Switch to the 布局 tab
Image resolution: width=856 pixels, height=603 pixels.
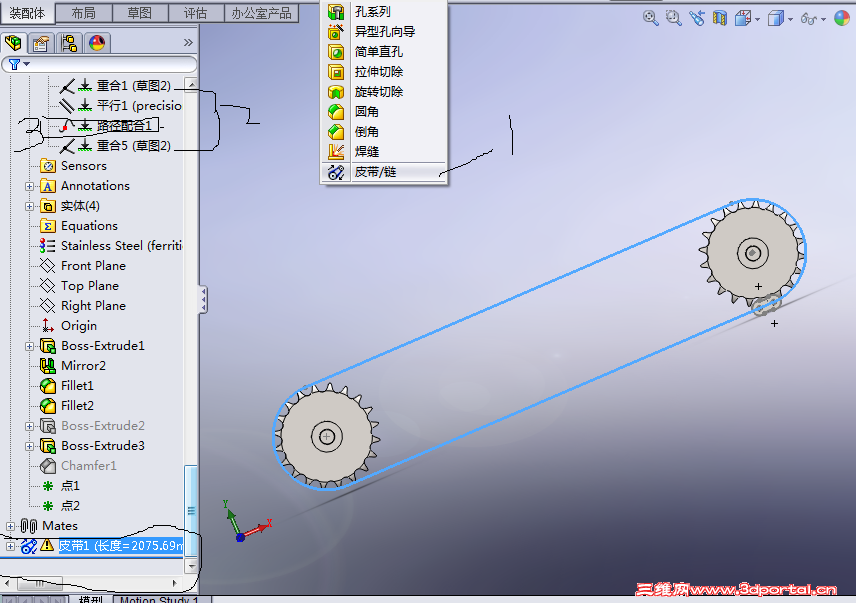click(84, 13)
